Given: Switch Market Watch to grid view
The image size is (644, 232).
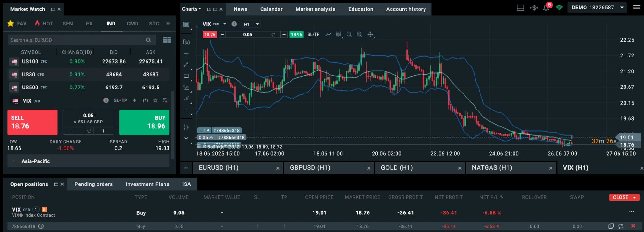Looking at the screenshot, I should click(167, 40).
